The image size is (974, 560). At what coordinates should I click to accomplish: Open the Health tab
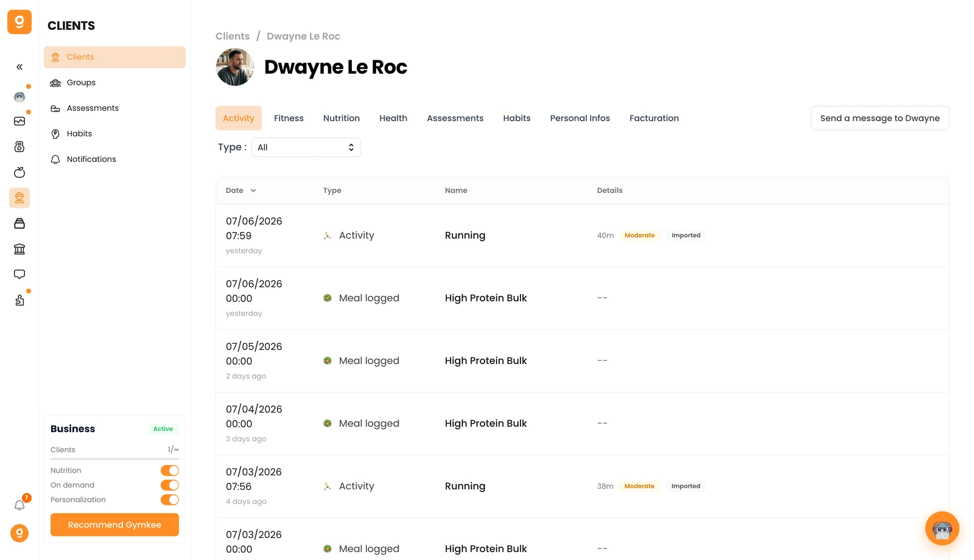[x=393, y=118]
